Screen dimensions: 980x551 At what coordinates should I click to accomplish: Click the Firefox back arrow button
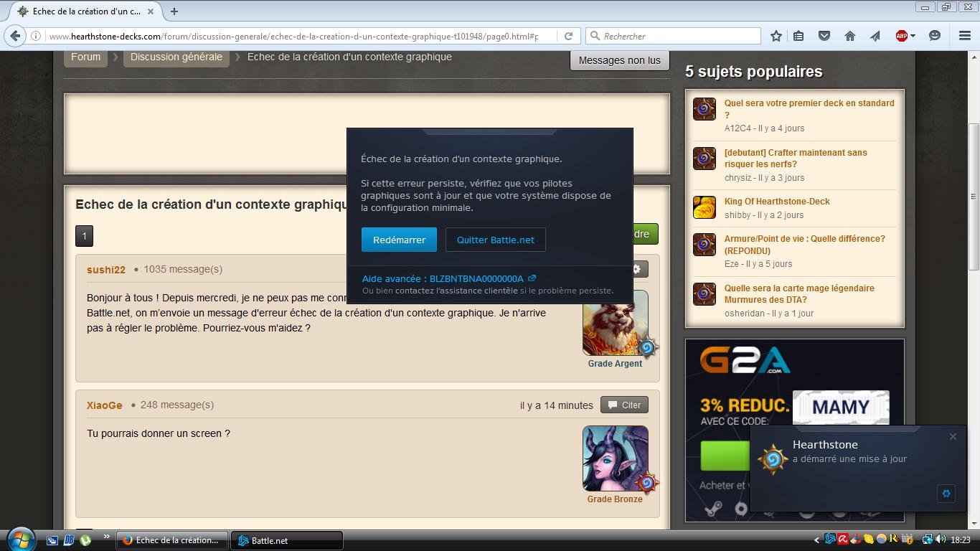pyautogui.click(x=15, y=36)
